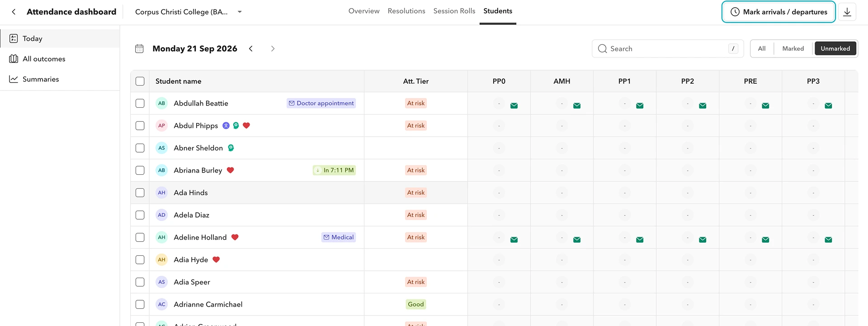Select the Unmarked filter
This screenshot has width=868, height=326.
coord(835,48)
